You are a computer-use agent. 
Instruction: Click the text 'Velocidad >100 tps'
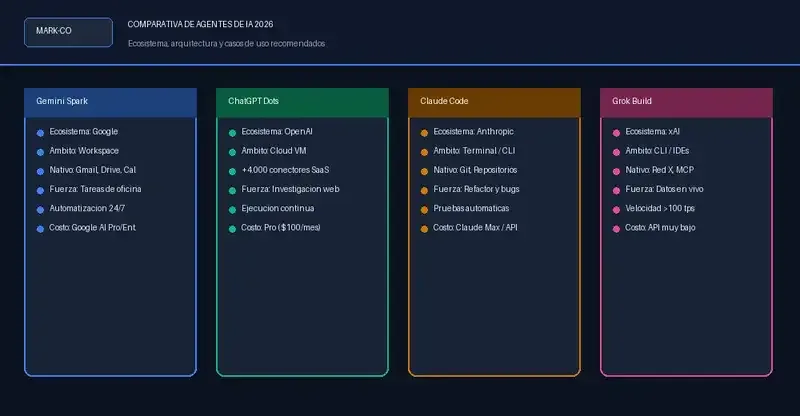pos(660,208)
